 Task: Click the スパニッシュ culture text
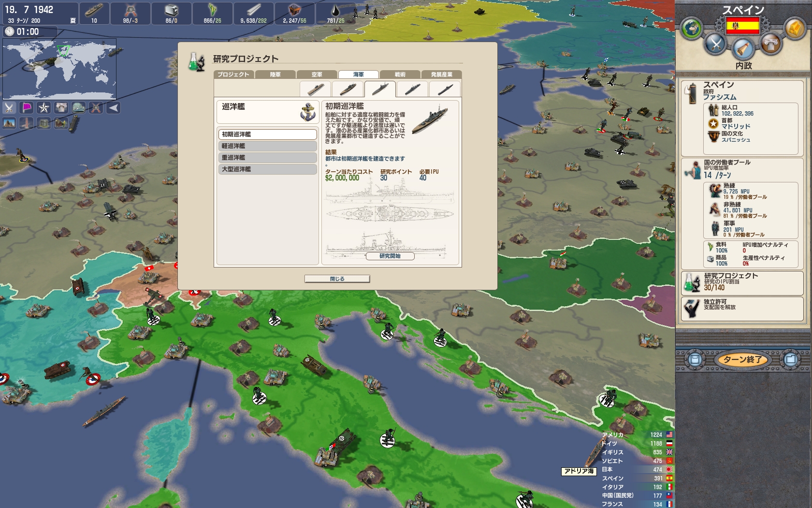(736, 140)
